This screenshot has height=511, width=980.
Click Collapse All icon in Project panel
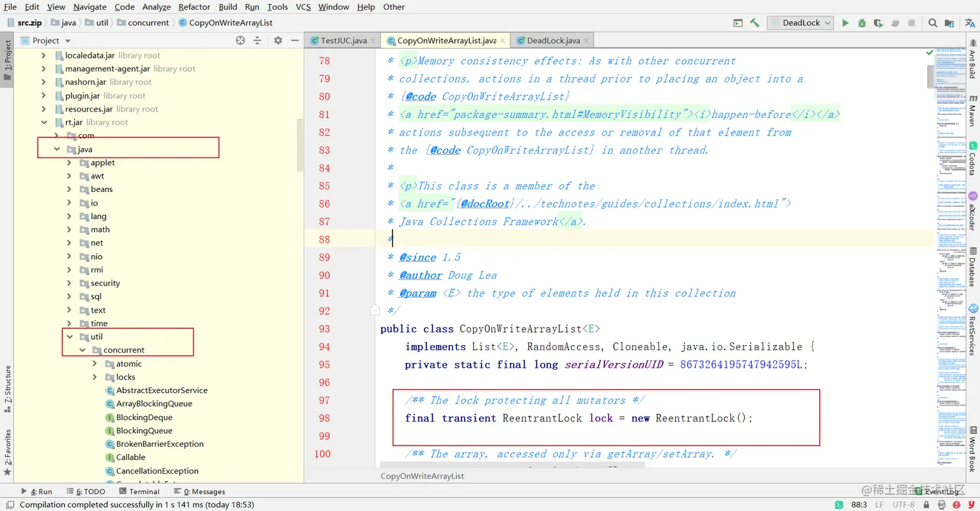click(257, 40)
